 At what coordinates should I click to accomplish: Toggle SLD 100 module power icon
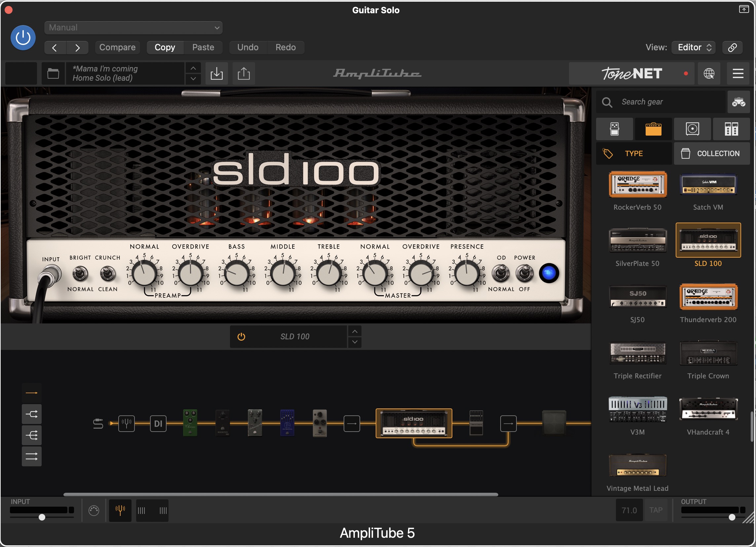[241, 337]
